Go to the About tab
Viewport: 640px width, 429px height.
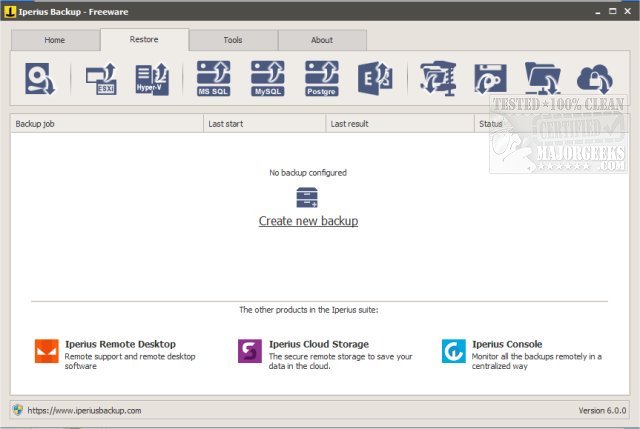tap(322, 40)
